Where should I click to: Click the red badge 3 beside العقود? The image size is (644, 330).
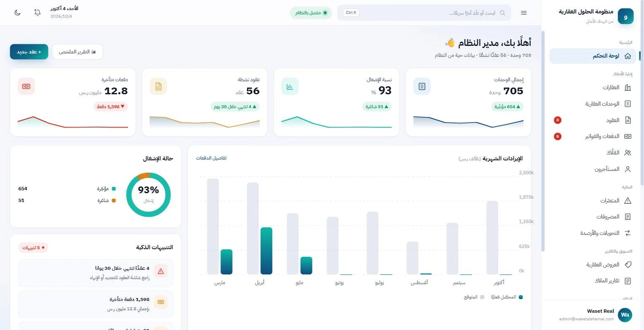click(558, 120)
